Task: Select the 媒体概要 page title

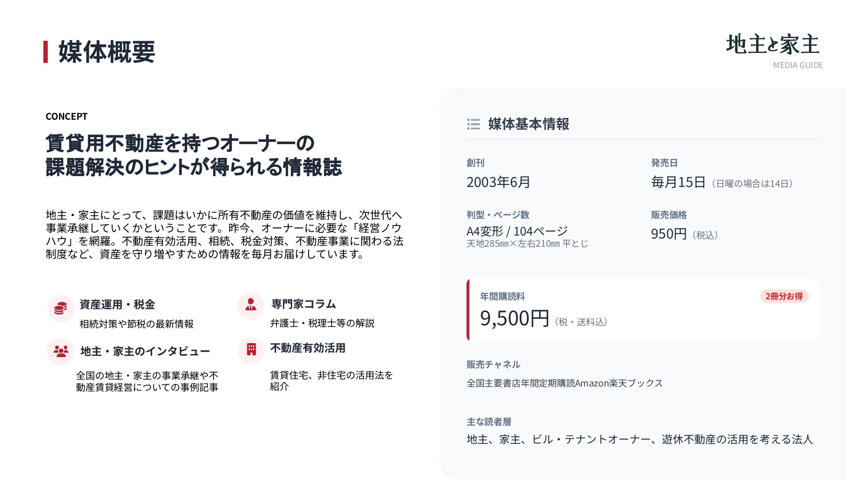Action: click(x=107, y=52)
